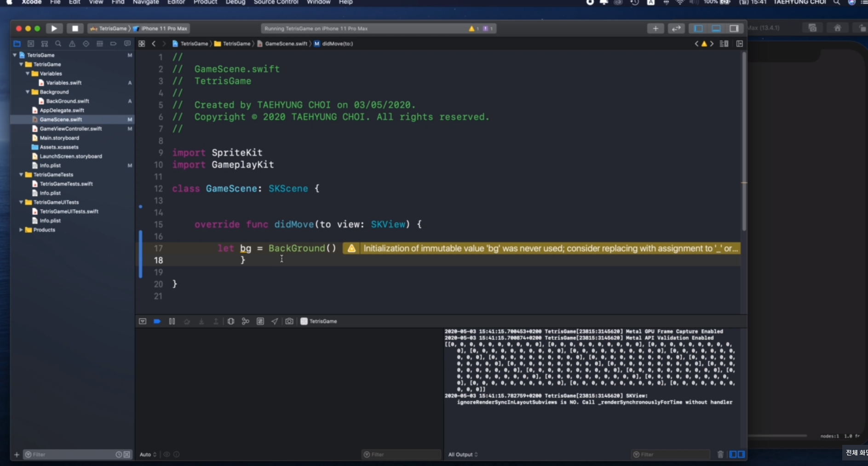Click the Debug Memory Graph icon
The height and width of the screenshot is (466, 868).
[x=246, y=321]
